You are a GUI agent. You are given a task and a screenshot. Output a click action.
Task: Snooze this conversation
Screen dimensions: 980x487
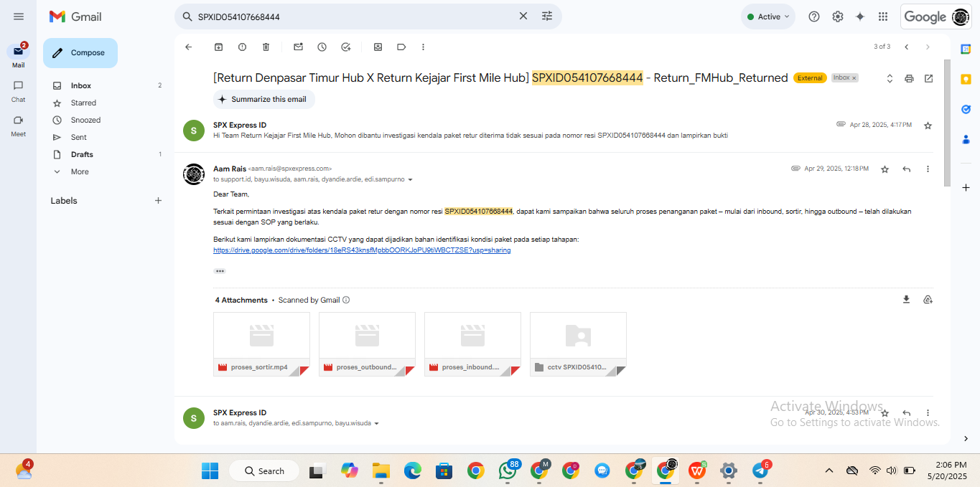pos(322,47)
